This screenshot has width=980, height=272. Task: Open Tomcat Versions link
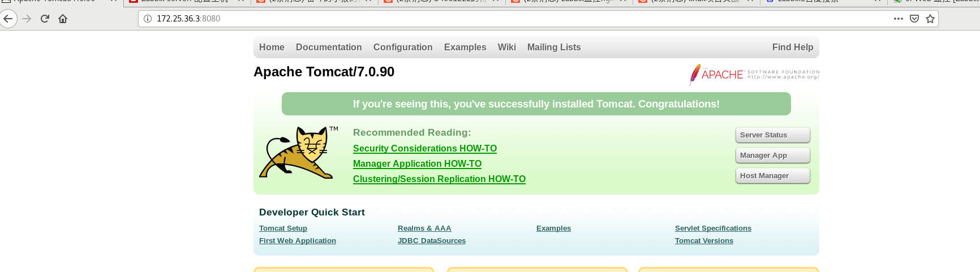704,241
